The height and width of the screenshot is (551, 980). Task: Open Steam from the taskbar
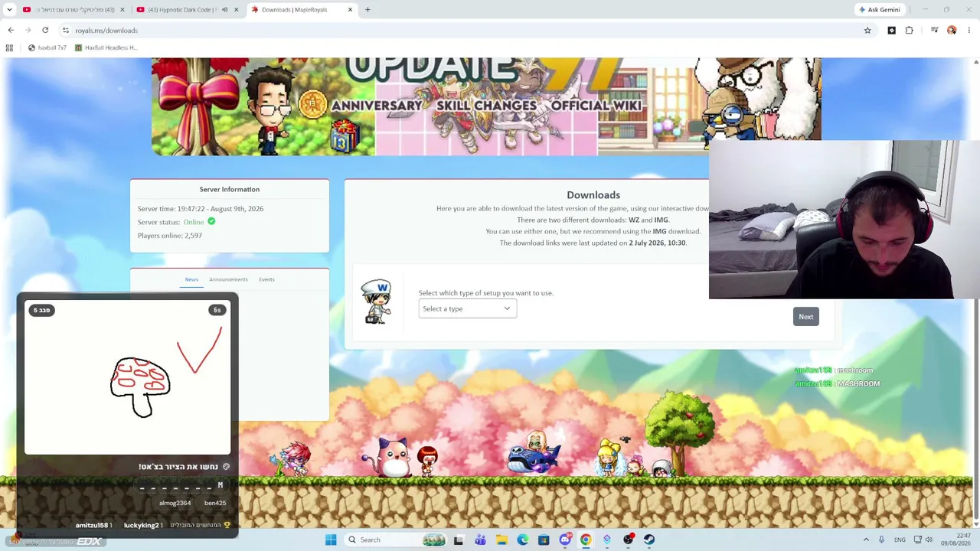coord(649,540)
